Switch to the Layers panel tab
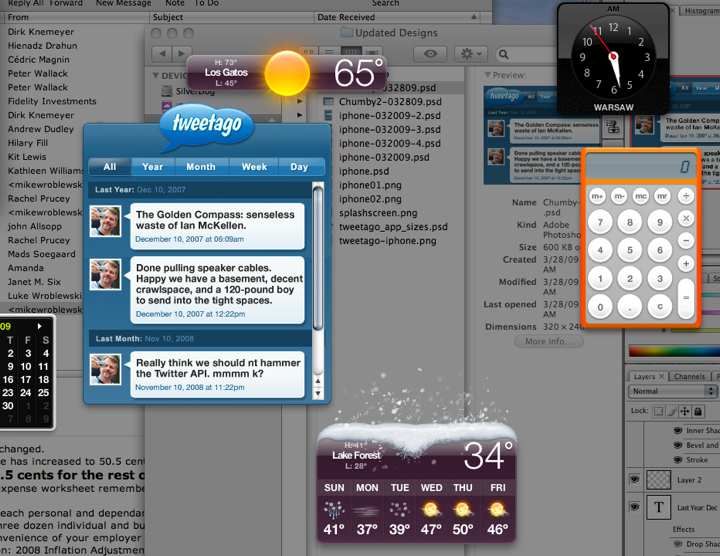The height and width of the screenshot is (556, 720). point(647,376)
